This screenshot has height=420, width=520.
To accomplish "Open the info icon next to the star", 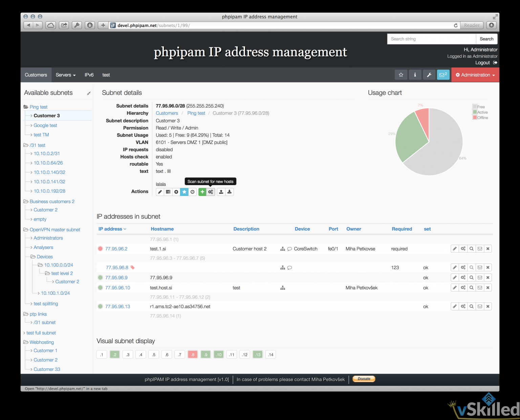I will pyautogui.click(x=415, y=75).
